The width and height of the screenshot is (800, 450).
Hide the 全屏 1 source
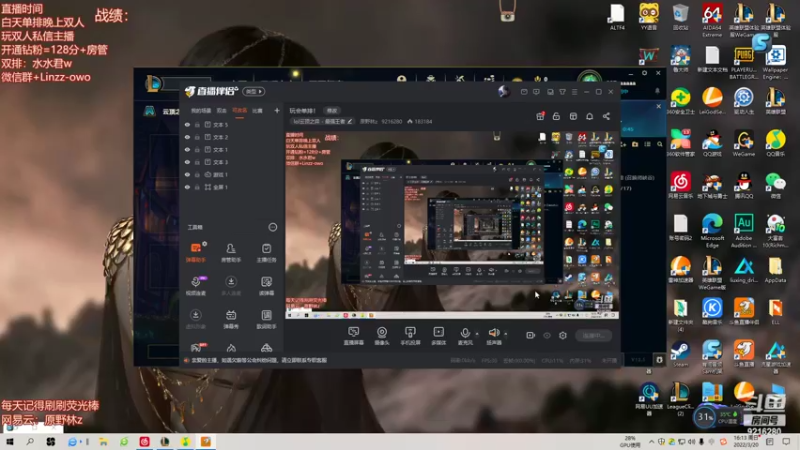[x=188, y=187]
